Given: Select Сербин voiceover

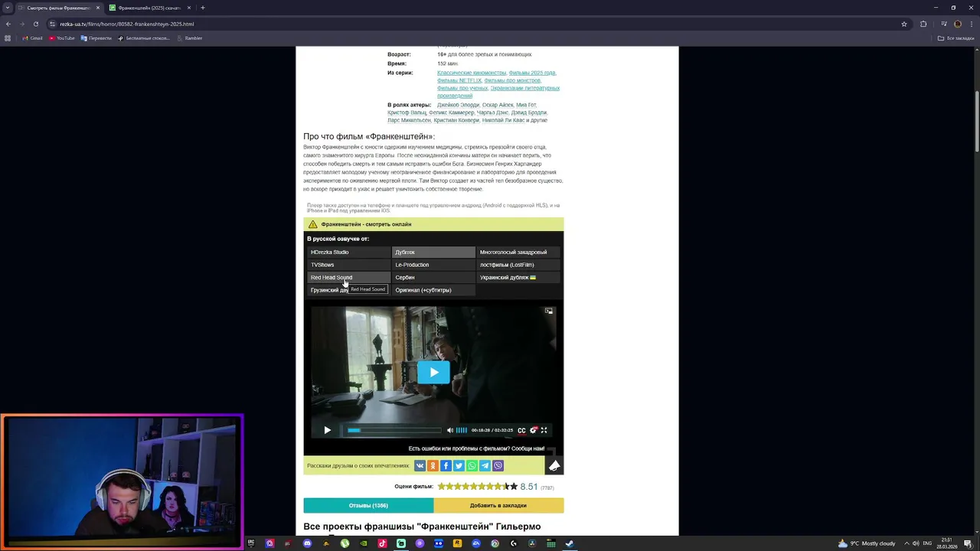Looking at the screenshot, I should click(x=433, y=277).
